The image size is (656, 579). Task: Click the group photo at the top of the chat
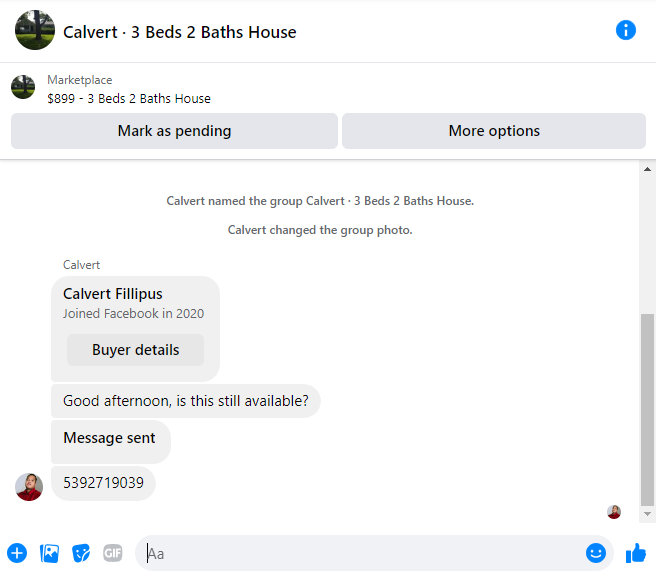click(35, 30)
